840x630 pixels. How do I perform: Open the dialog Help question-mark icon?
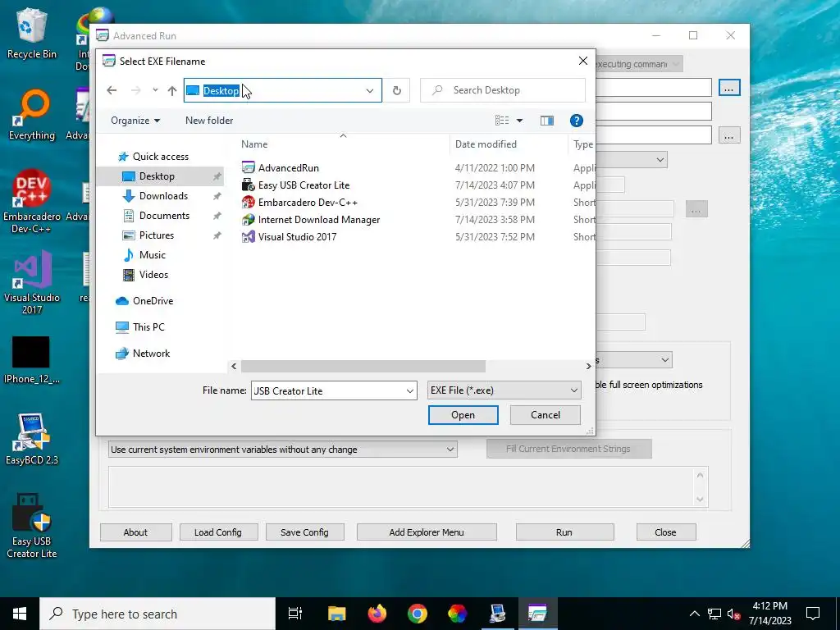pos(577,121)
